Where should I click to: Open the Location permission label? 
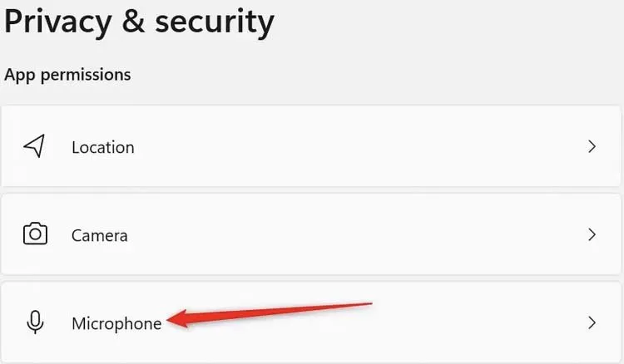[x=102, y=148]
